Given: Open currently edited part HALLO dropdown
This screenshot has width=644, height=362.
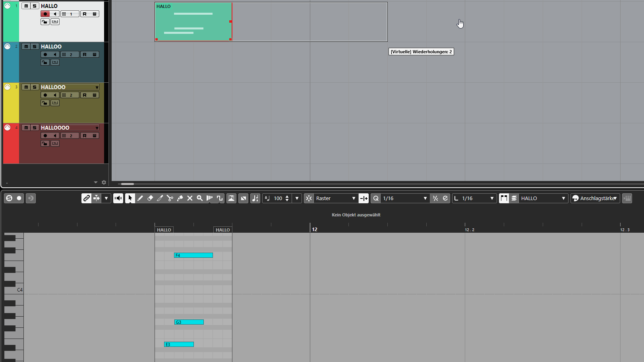Looking at the screenshot, I should [x=543, y=198].
